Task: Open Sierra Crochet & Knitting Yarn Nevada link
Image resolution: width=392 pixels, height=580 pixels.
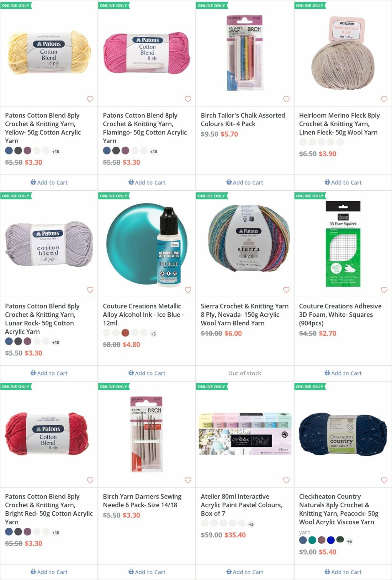Action: (245, 314)
